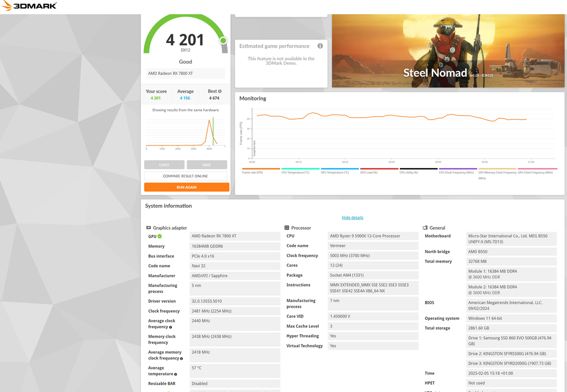This screenshot has height=392, width=567.
Task: Select Code name value Navi 32
Action: pyautogui.click(x=235, y=266)
